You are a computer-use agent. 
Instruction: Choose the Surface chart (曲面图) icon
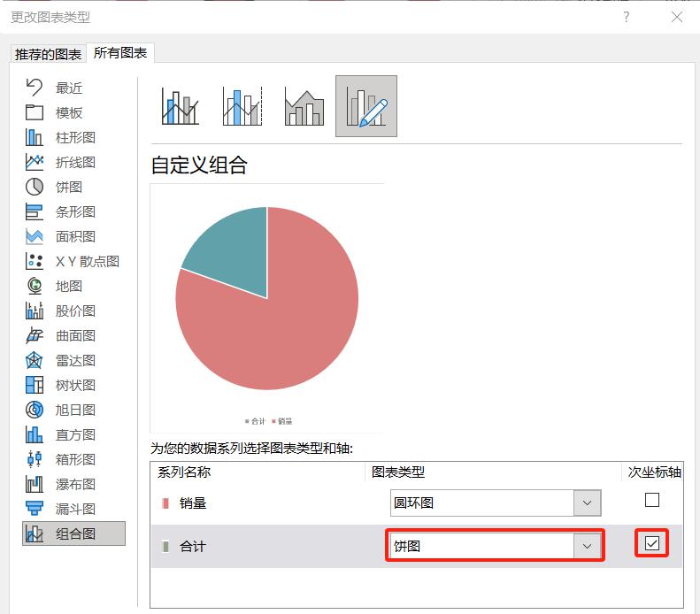tap(35, 335)
